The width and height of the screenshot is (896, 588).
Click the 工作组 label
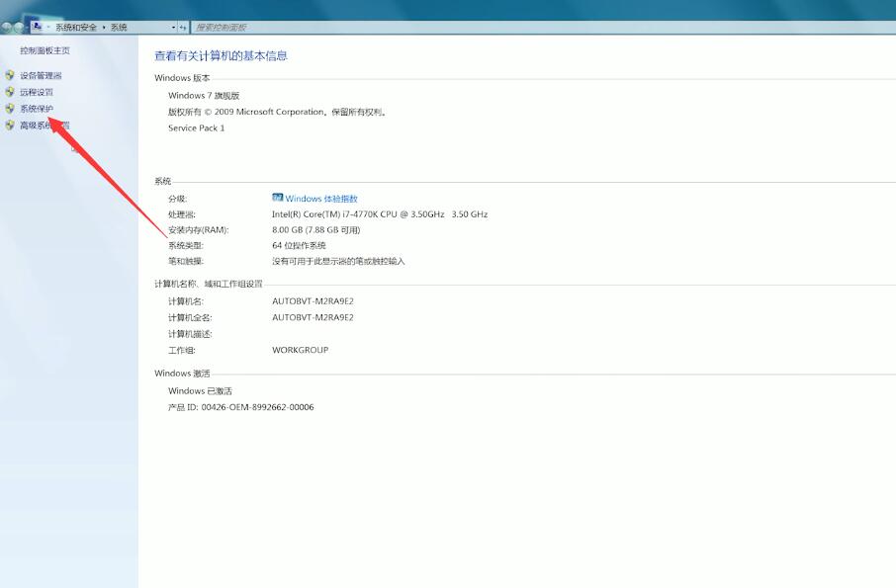[182, 350]
